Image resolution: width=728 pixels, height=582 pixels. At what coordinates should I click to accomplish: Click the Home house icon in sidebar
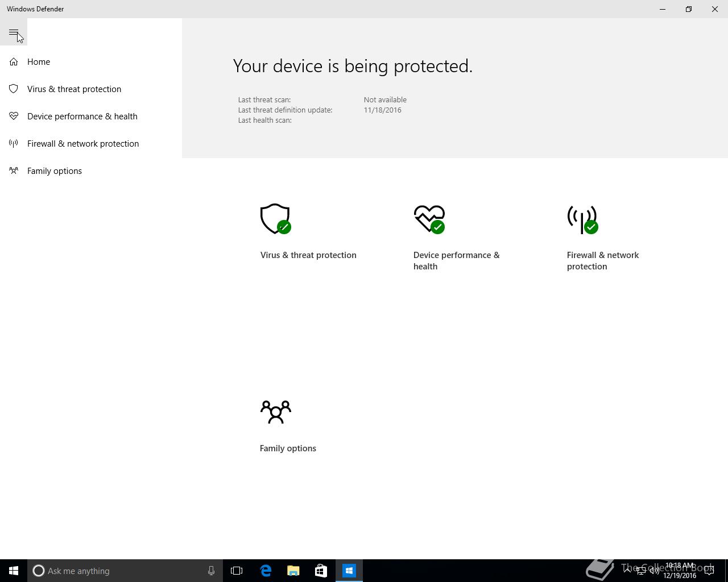[14, 61]
